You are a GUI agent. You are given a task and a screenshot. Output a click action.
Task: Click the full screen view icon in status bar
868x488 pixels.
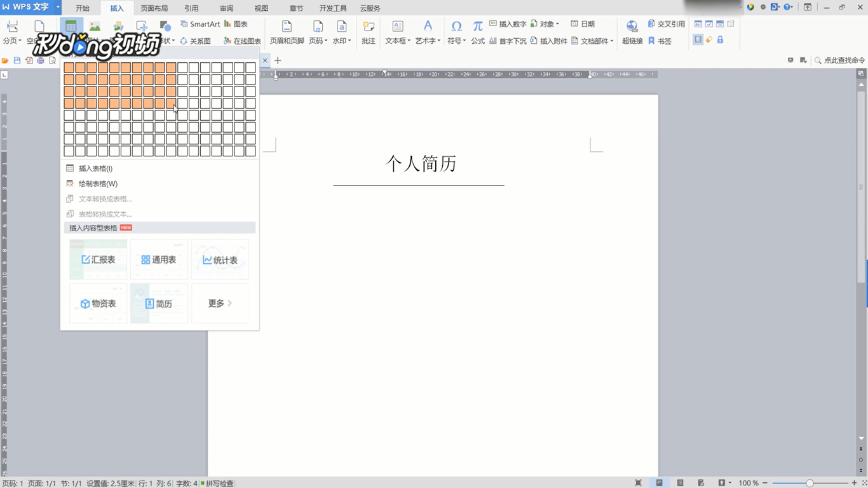point(639,483)
